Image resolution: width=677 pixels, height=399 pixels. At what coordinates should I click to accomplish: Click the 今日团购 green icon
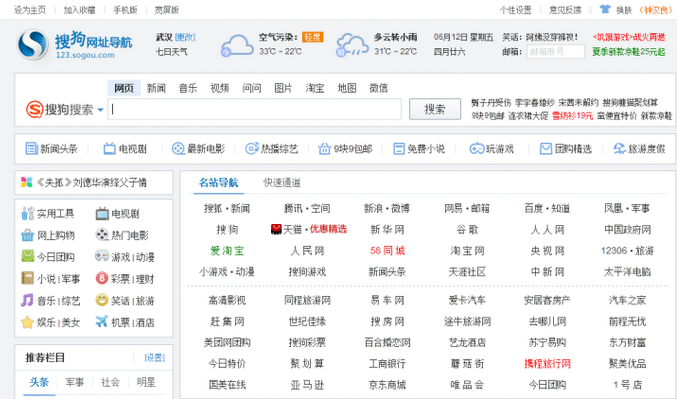[x=27, y=256]
